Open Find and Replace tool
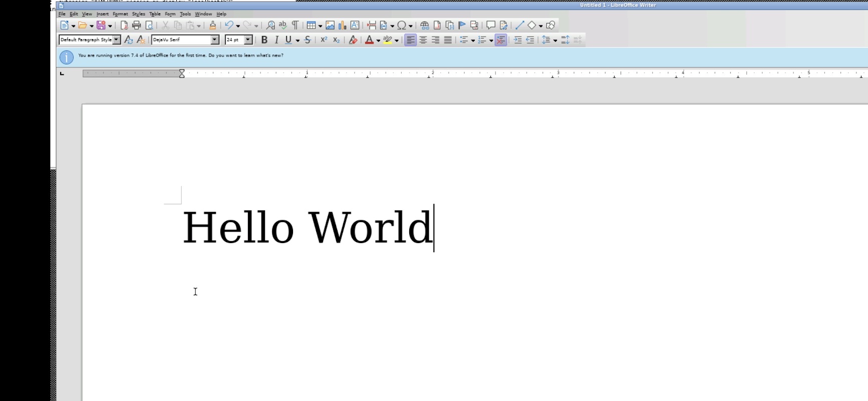Screen dimensions: 868x401 [270, 26]
